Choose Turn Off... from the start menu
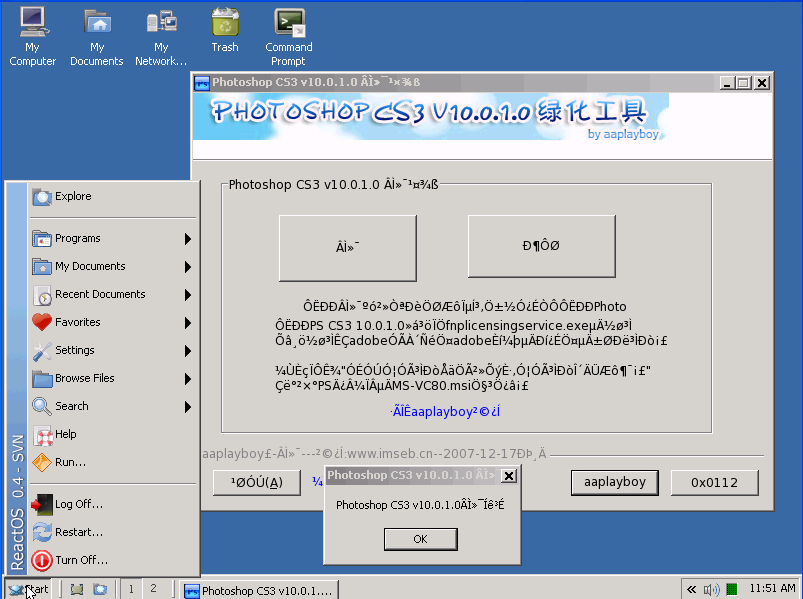 pos(113,561)
